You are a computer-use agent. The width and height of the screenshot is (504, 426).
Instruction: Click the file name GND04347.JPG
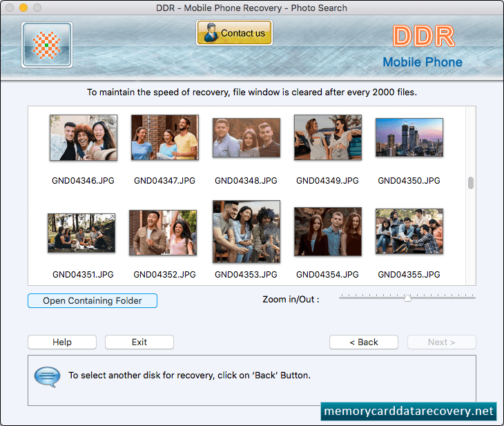164,181
